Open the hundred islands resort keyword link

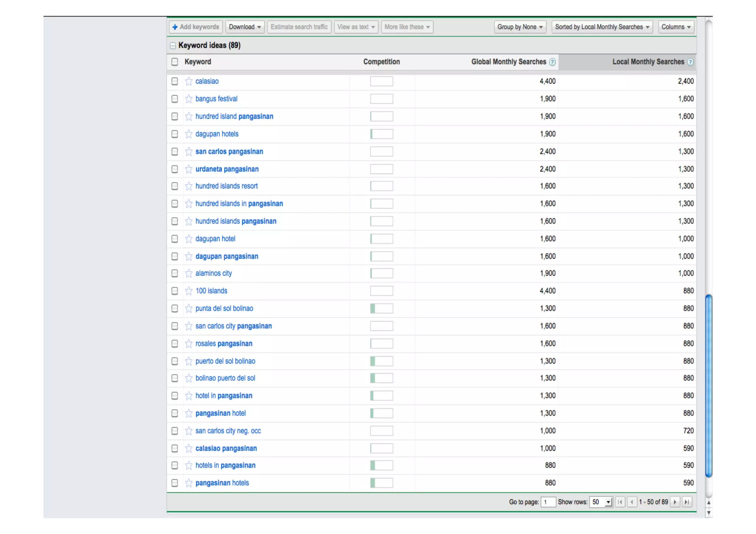tap(226, 186)
